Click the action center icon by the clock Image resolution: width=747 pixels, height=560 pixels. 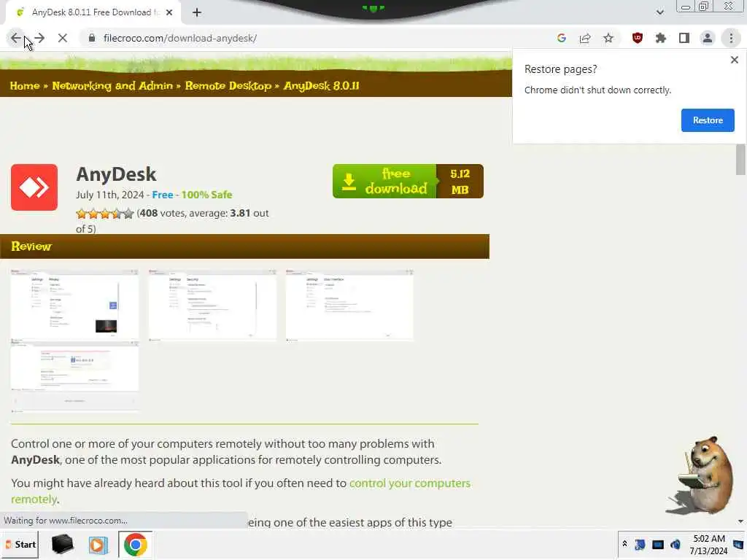click(738, 545)
